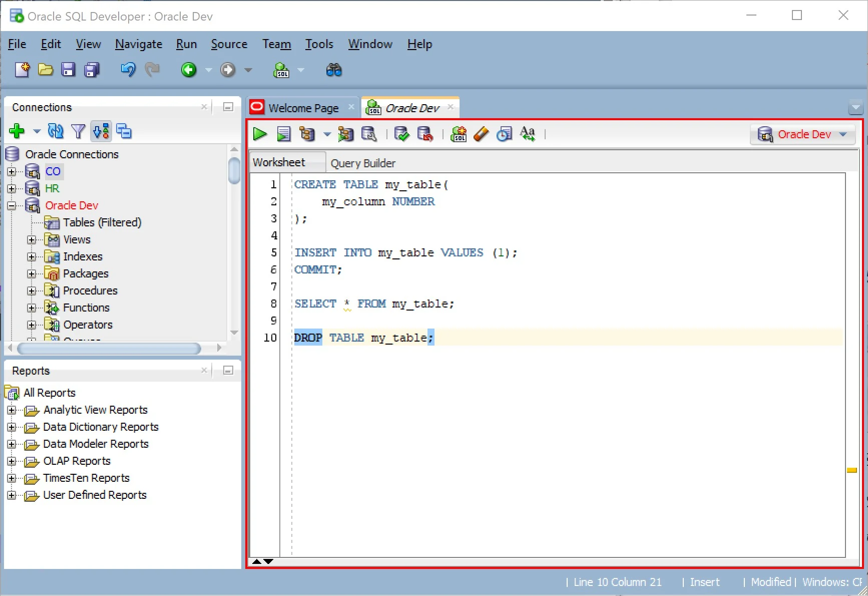Open the File menu
Viewport: 868px width, 596px height.
pos(17,44)
